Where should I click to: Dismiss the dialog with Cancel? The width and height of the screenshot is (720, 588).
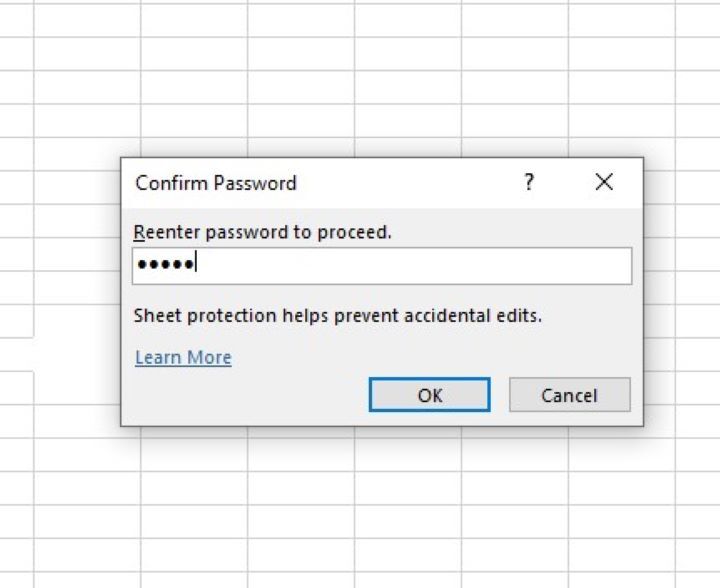[x=569, y=395]
